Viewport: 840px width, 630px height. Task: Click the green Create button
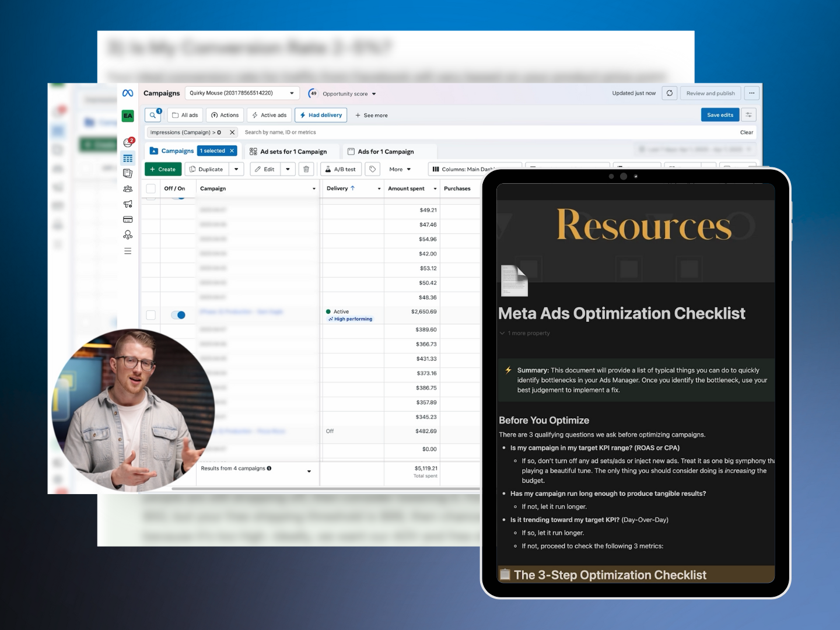coord(163,169)
